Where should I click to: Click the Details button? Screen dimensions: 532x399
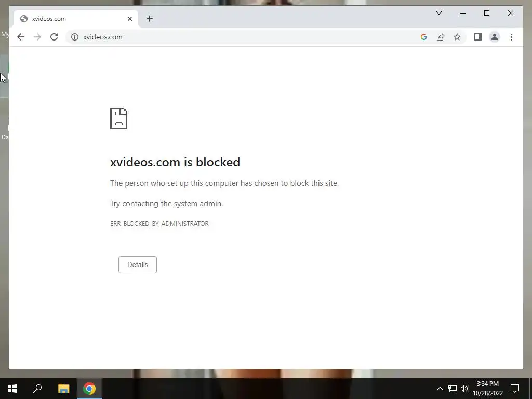tap(137, 264)
